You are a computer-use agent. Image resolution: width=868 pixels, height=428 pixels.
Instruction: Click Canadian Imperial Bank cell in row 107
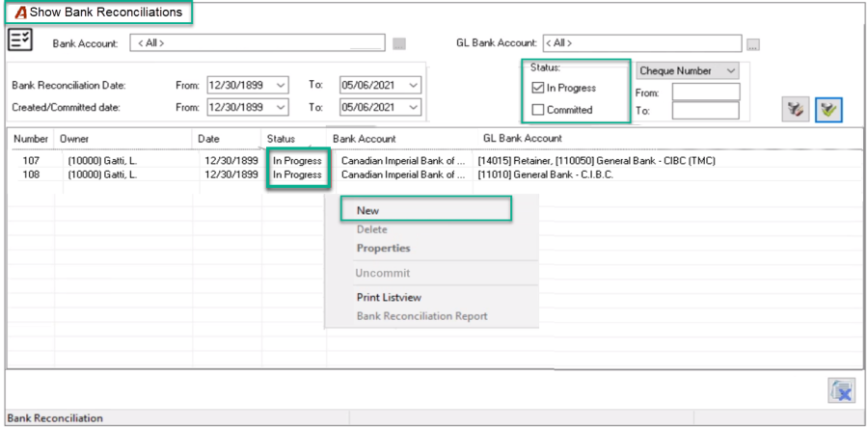pyautogui.click(x=403, y=161)
